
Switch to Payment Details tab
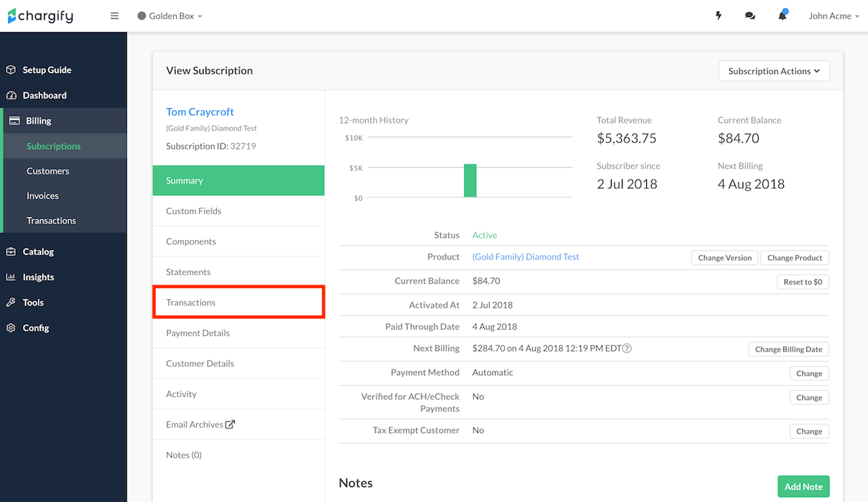tap(239, 333)
